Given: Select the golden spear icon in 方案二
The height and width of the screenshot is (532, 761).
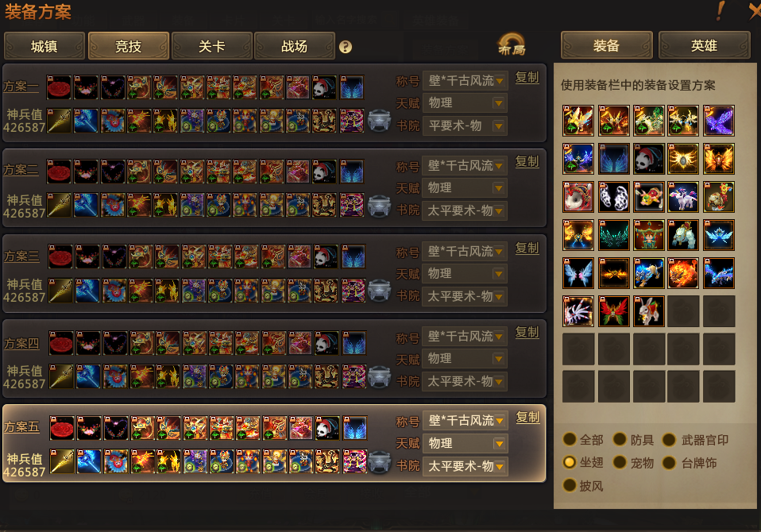Looking at the screenshot, I should [x=59, y=205].
